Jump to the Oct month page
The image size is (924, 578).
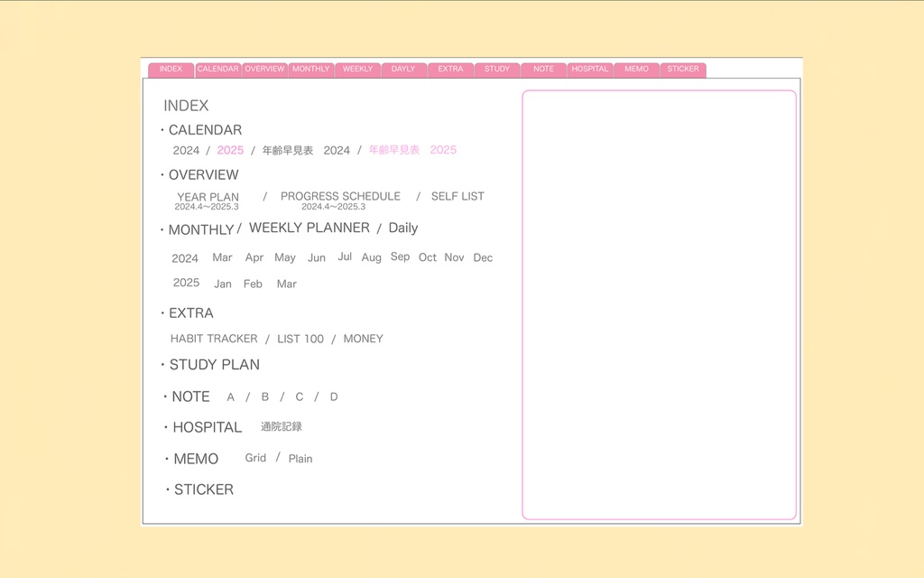pos(427,257)
